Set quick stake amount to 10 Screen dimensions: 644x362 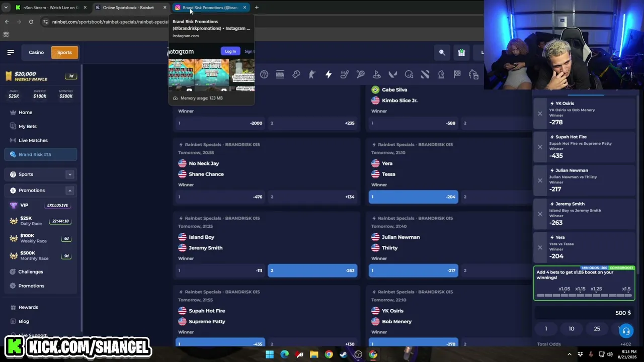pyautogui.click(x=572, y=329)
